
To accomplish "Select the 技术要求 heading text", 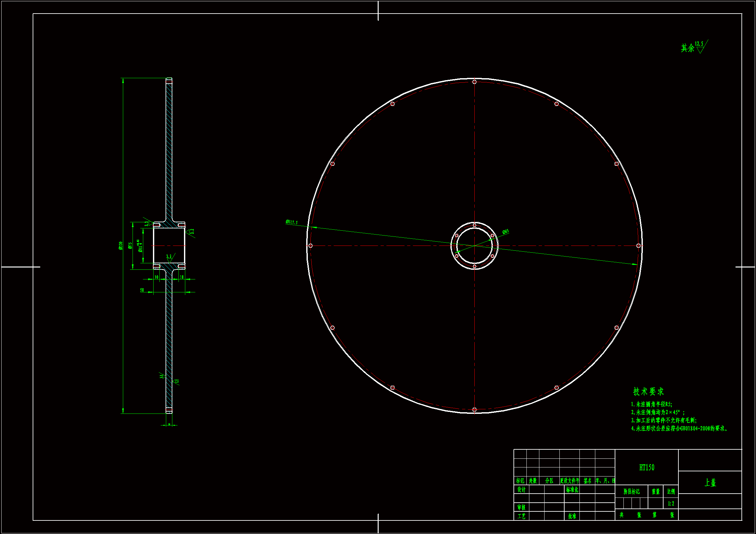I will click(x=648, y=392).
